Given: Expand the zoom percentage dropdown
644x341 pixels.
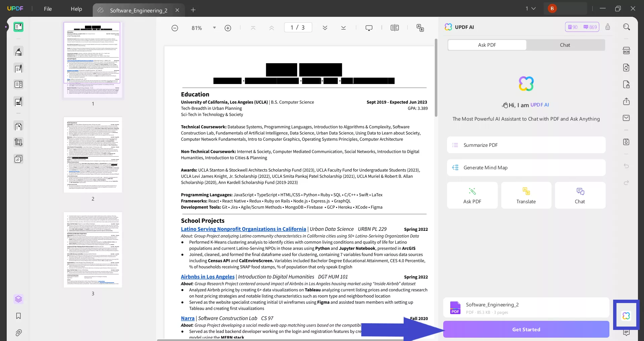Looking at the screenshot, I should [x=214, y=28].
